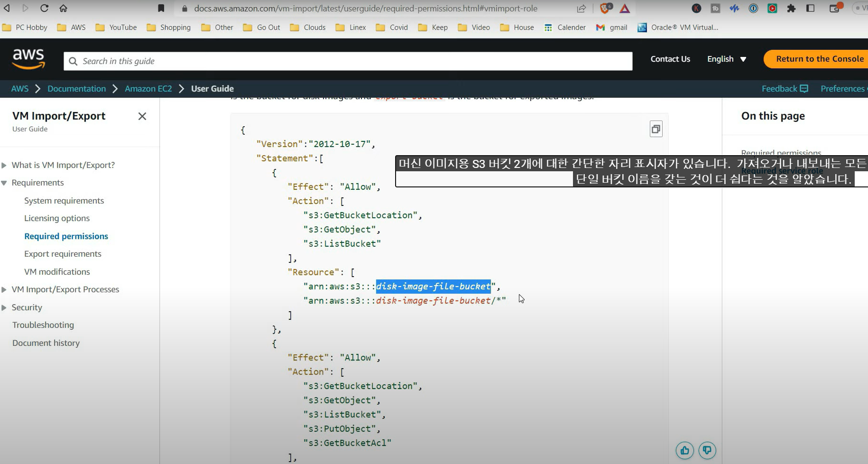
Task: Click the search magnifier icon in guide search
Action: point(73,61)
